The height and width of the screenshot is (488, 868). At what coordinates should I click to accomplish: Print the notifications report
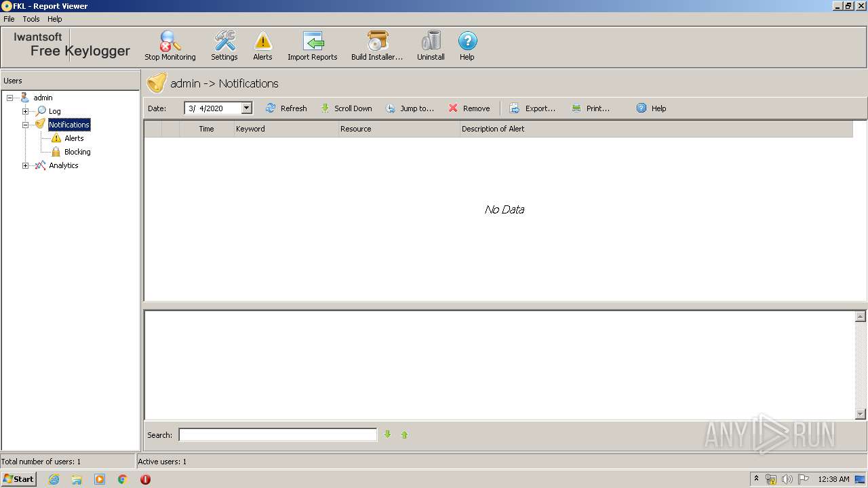coord(591,108)
